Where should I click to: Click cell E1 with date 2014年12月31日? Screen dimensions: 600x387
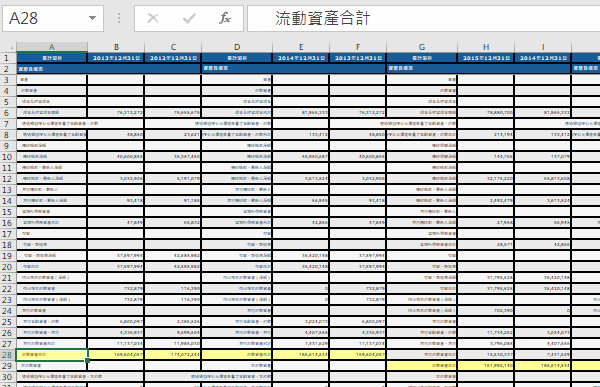click(x=301, y=58)
